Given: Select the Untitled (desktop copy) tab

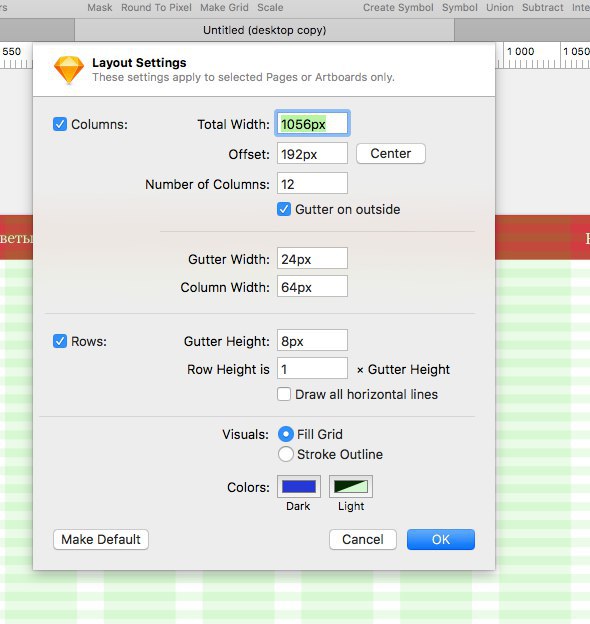Looking at the screenshot, I should 265,30.
